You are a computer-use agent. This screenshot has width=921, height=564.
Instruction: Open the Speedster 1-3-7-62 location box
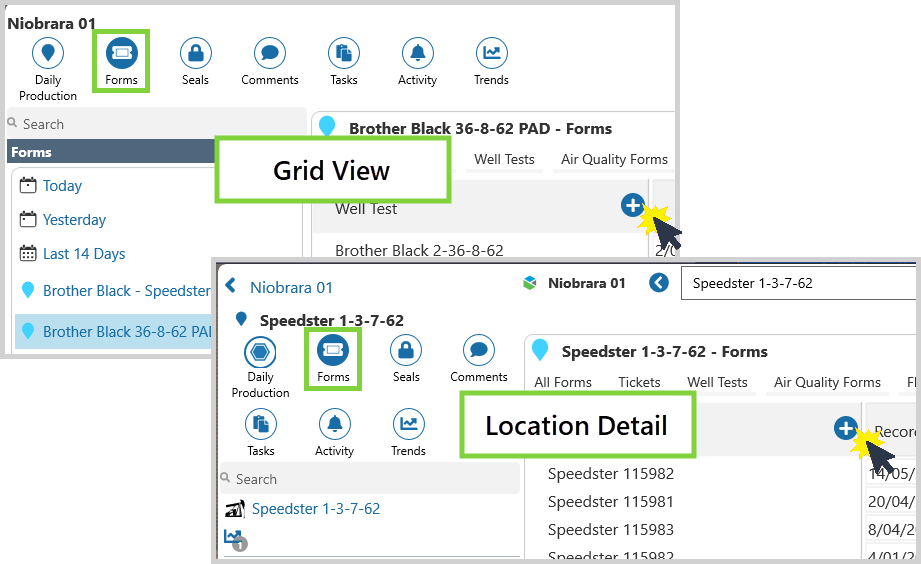(x=800, y=283)
